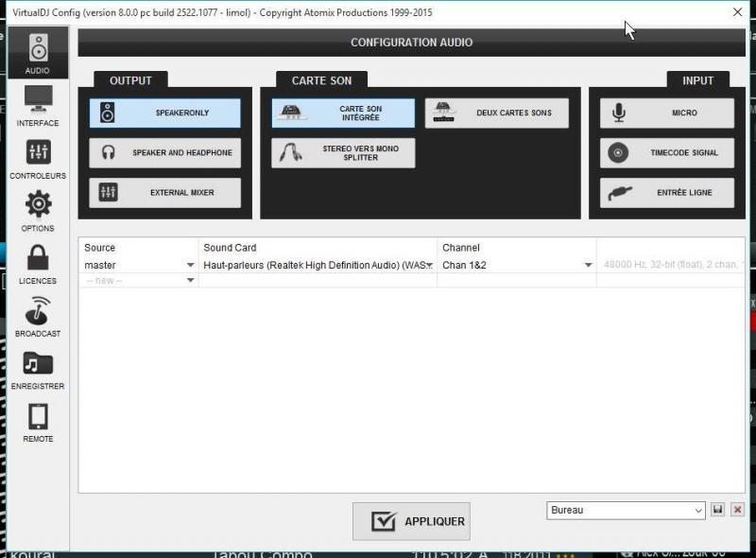Enable the Timecode Signal input
756x558 pixels.
point(667,153)
